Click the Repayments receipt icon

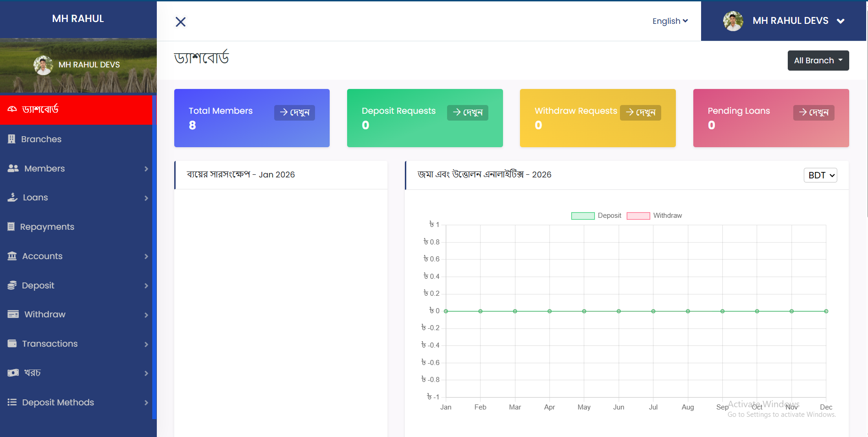pyautogui.click(x=11, y=227)
